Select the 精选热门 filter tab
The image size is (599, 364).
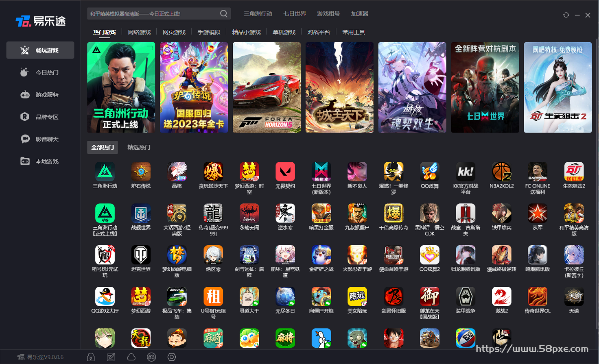coord(139,147)
